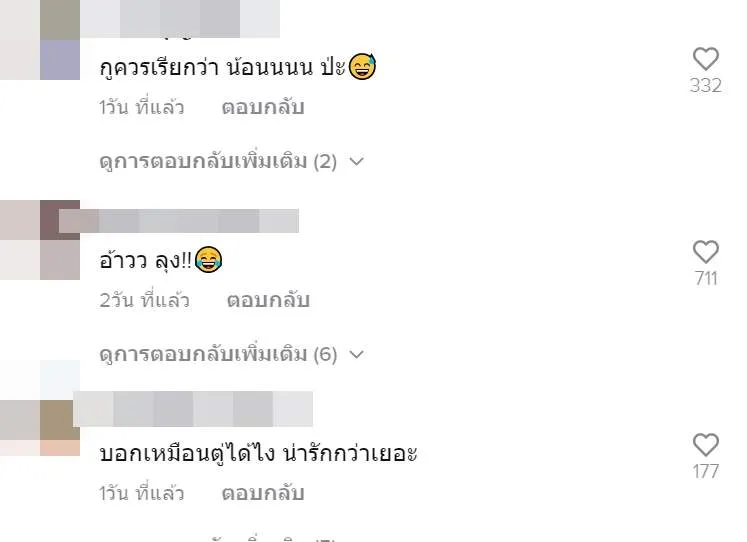
Task: Expand 6 more replies chevron
Action: tap(356, 354)
